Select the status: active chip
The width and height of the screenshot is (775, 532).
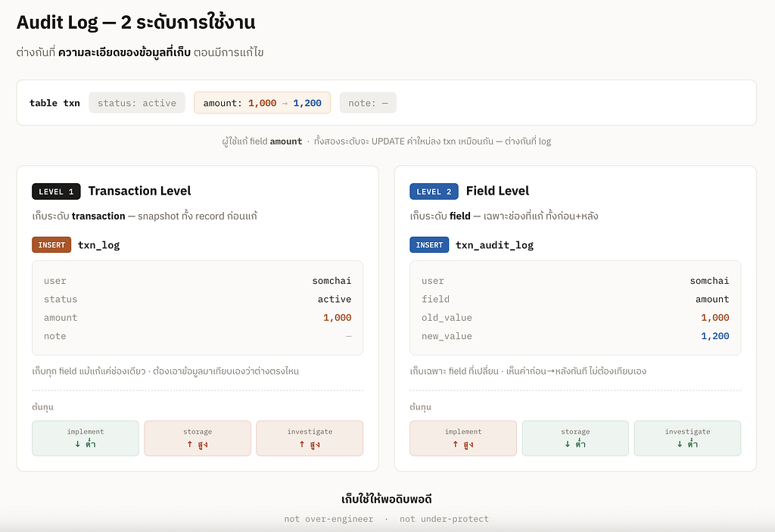(137, 103)
